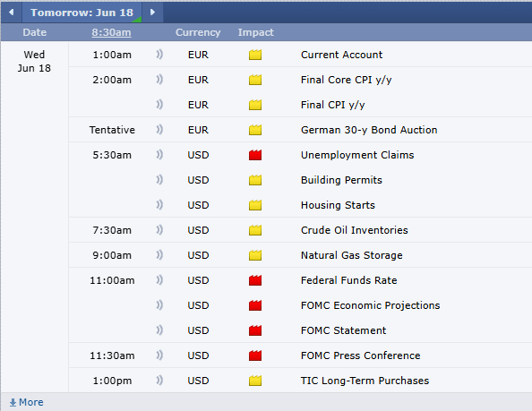Click red impact icon for Federal Funds Rate

click(x=255, y=280)
